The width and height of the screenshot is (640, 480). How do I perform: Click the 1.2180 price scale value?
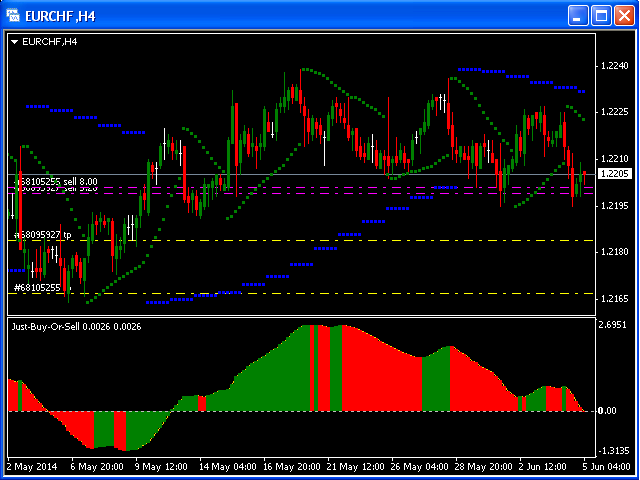[614, 252]
